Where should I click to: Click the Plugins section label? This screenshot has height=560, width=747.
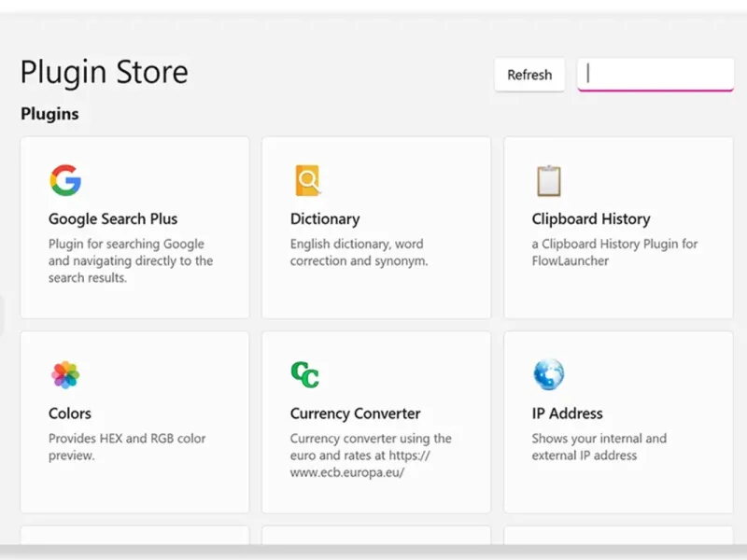[49, 114]
